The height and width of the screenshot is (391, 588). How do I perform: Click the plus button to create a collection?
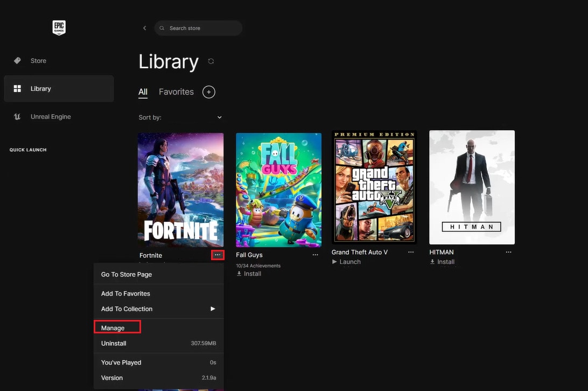208,92
